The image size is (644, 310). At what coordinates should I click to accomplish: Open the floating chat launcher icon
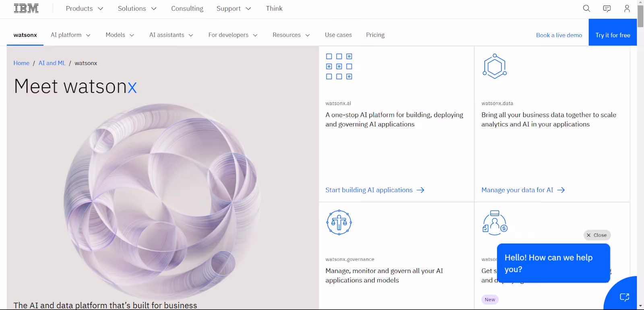click(x=624, y=297)
